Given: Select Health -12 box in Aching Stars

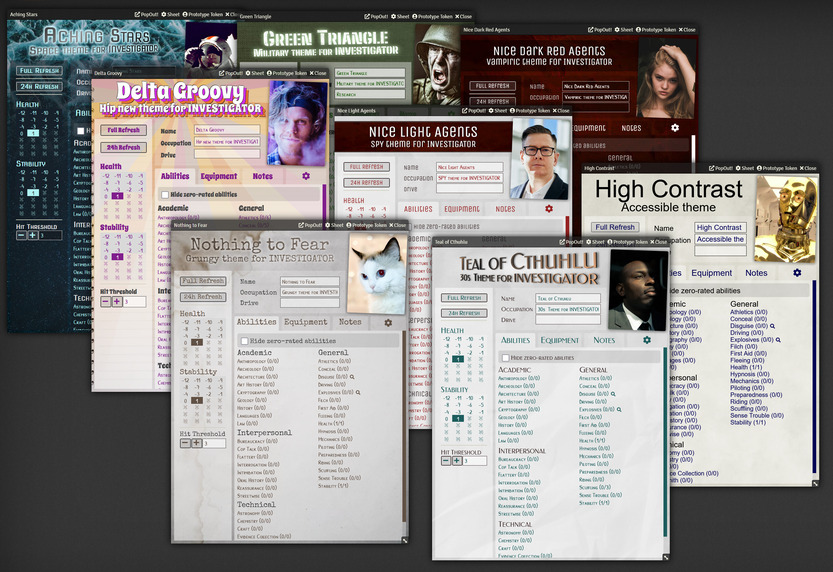Looking at the screenshot, I should pos(22,113).
